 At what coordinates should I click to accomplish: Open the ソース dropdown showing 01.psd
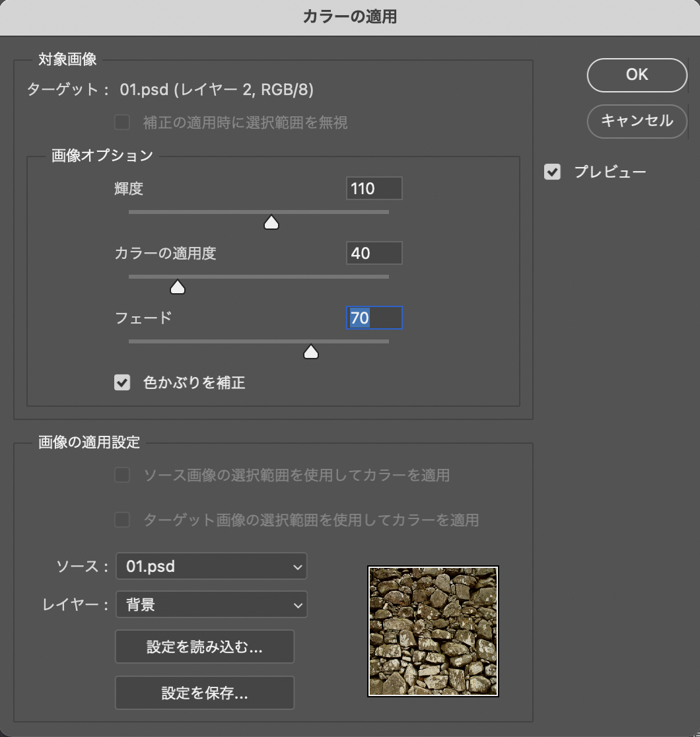211,566
